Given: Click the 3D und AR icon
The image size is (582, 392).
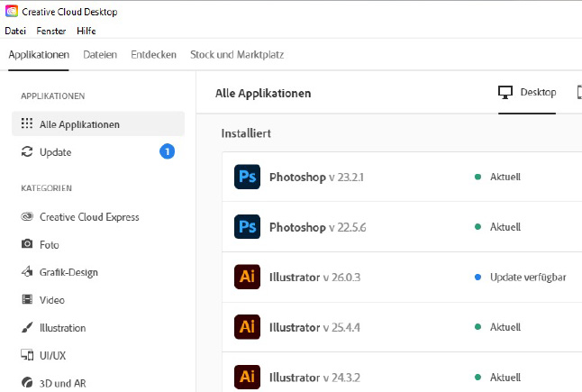Looking at the screenshot, I should 27,382.
